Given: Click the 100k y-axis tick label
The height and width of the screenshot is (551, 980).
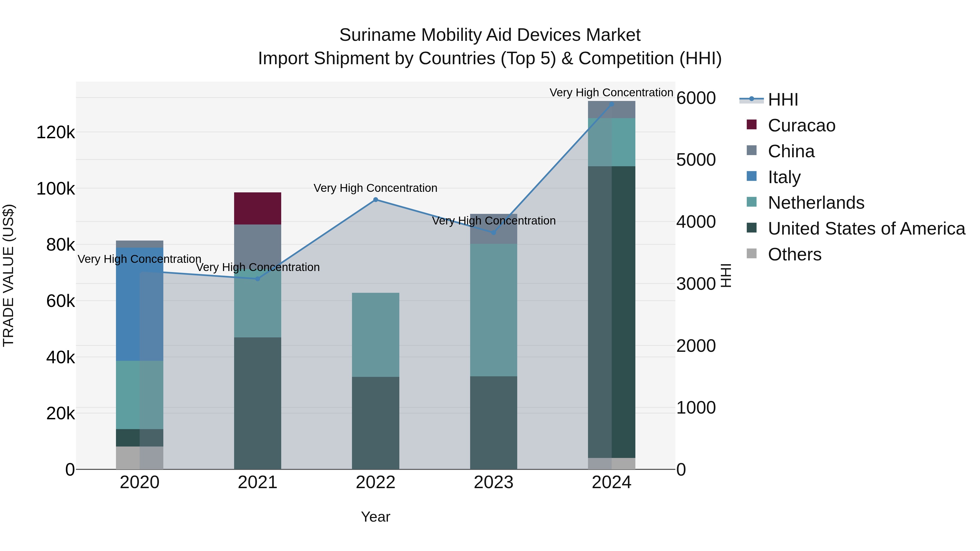Looking at the screenshot, I should point(56,189).
